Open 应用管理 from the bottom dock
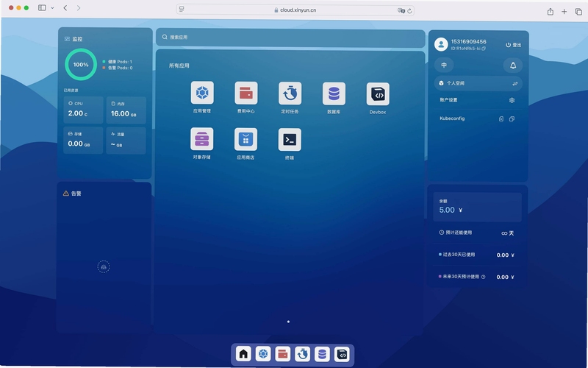This screenshot has width=588, height=368. click(x=263, y=354)
